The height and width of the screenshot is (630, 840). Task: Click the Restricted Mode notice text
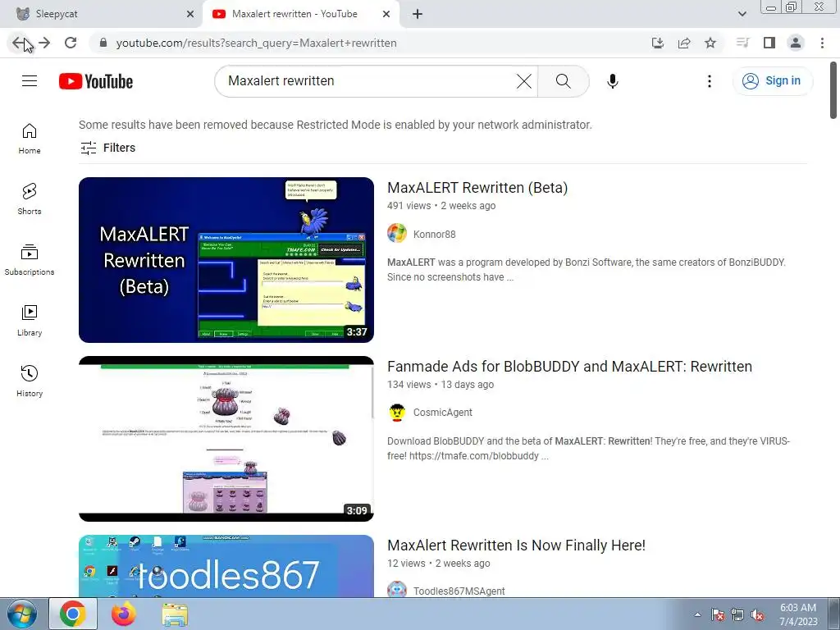click(x=336, y=125)
